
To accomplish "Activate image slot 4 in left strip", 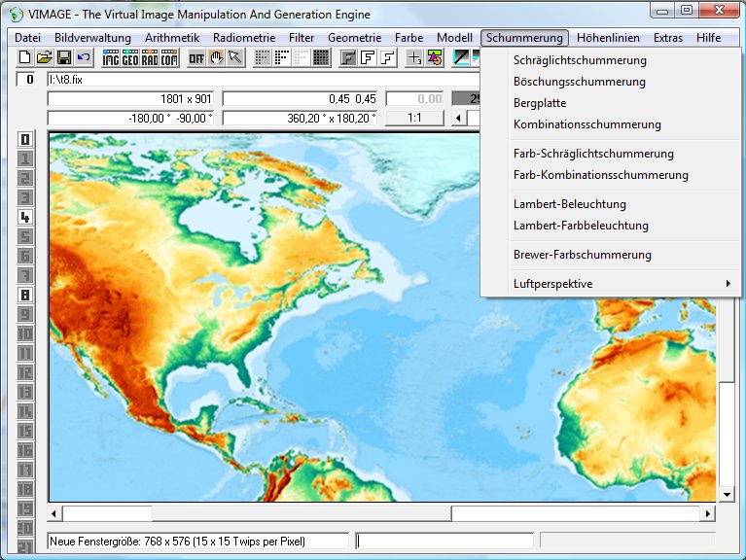I will (x=25, y=217).
